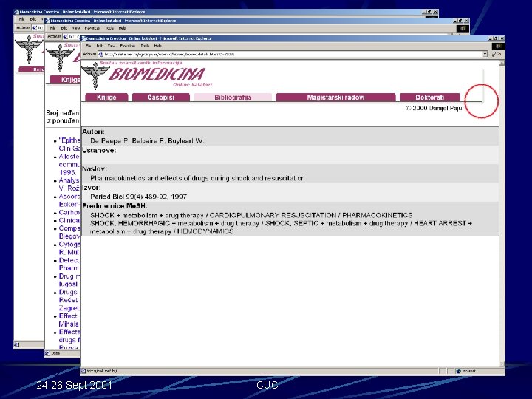Image resolution: width=532 pixels, height=399 pixels.
Task: Click the caduceus logo in the back window
Action: 29,50
